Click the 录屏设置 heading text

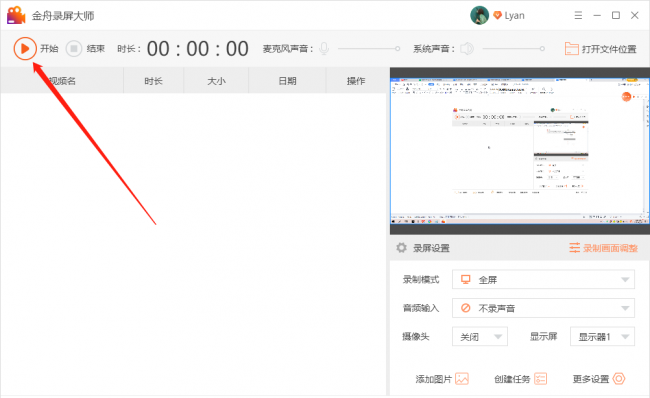[x=431, y=248]
